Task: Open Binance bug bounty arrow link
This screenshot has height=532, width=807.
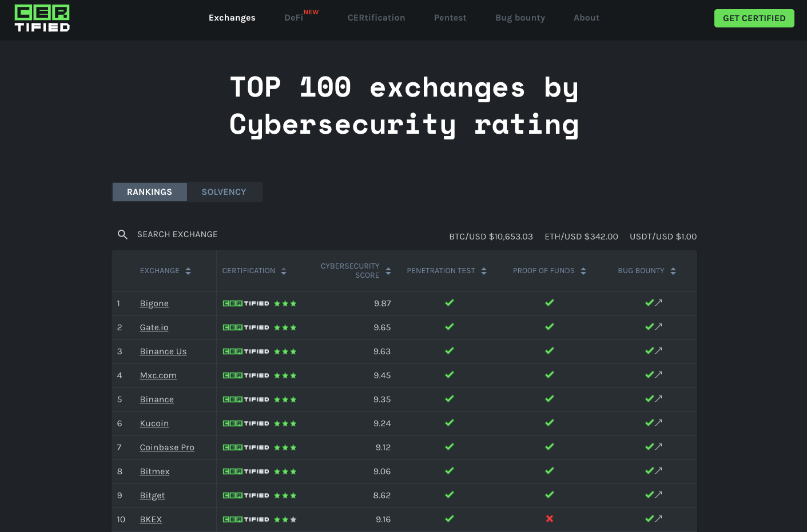Action: [x=658, y=399]
